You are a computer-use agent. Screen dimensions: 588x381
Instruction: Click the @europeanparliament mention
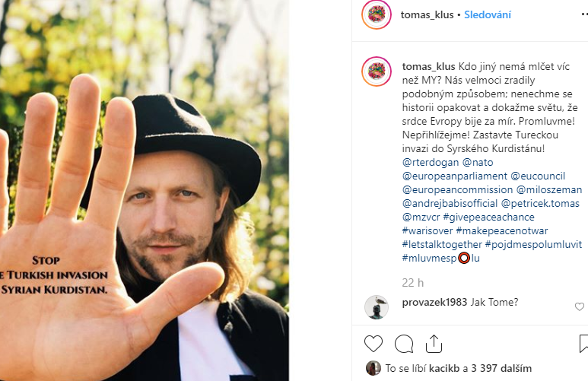point(454,176)
